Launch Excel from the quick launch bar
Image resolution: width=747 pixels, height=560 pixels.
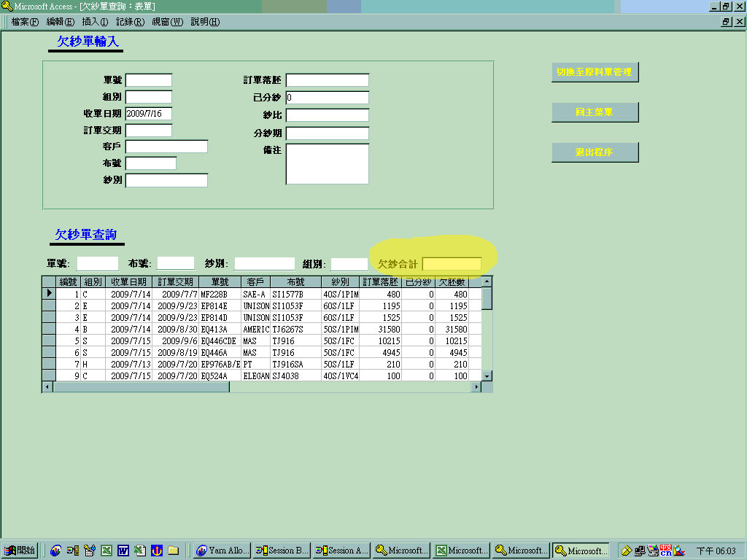[107, 551]
